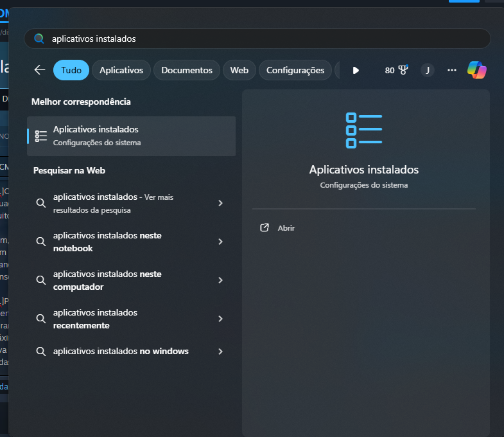This screenshot has height=437, width=504.
Task: Expand 'aplicativos instalados no windows' chevron
Action: [220, 352]
